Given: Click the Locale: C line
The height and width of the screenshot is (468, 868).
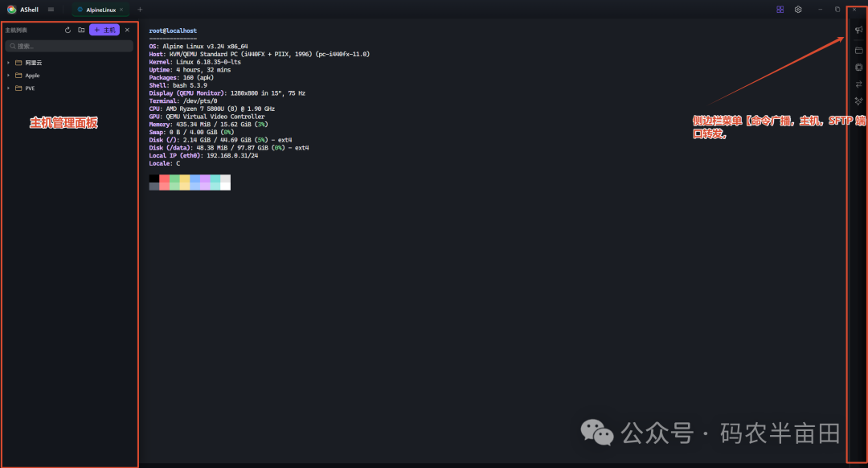Looking at the screenshot, I should pyautogui.click(x=165, y=163).
